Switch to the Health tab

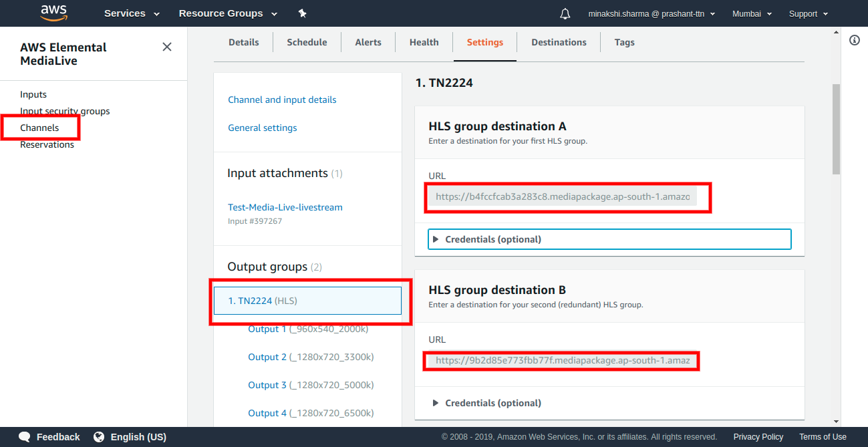(x=424, y=42)
